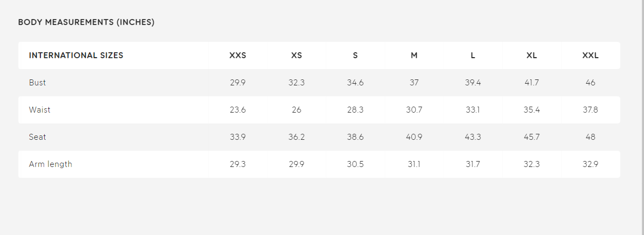Click Waist value 28.3 for size S
Image resolution: width=644 pixels, height=235 pixels.
pyautogui.click(x=355, y=110)
